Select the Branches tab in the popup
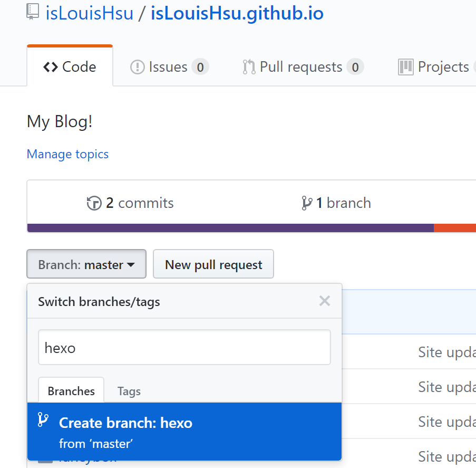 [x=71, y=390]
